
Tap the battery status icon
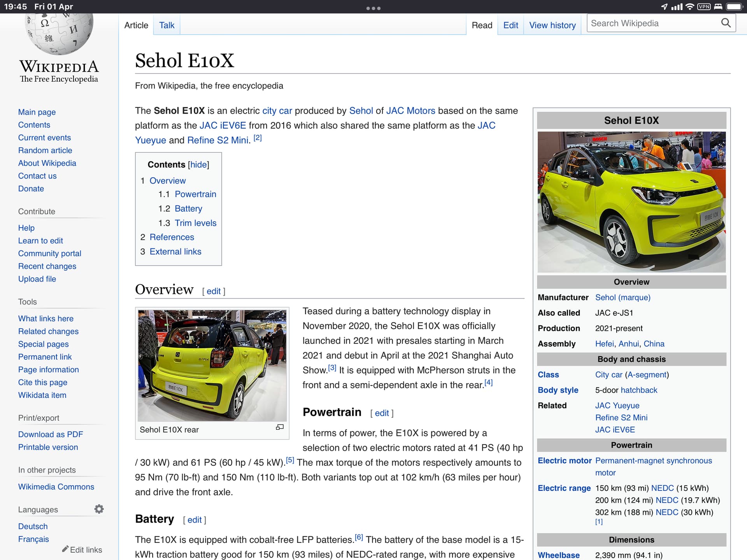735,7
